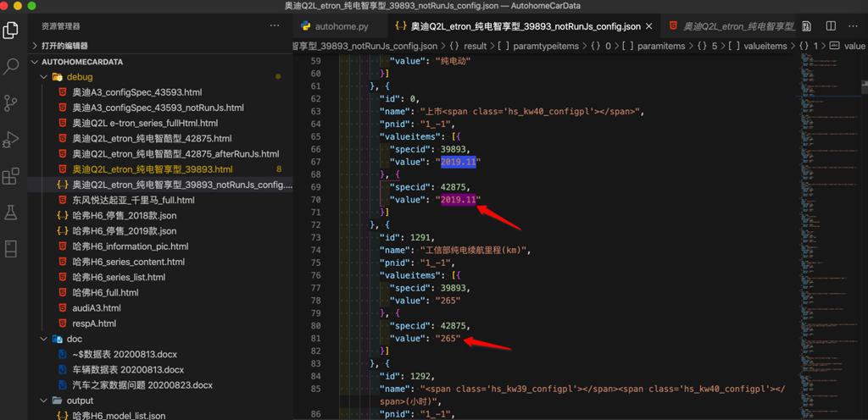Click the highlighted 2019.11 value on line 67
Viewport: 868px width, 420px height.
459,162
